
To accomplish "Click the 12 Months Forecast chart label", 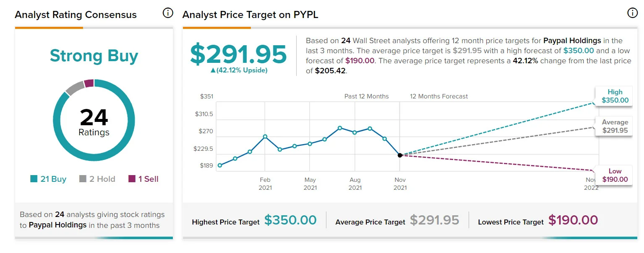I will point(439,96).
